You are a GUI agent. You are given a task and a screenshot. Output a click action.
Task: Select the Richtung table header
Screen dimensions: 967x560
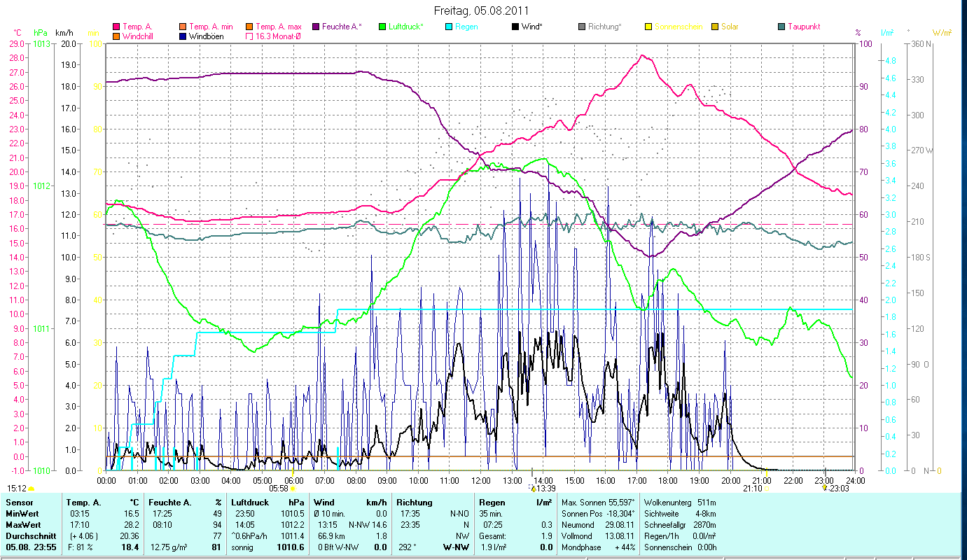415,503
